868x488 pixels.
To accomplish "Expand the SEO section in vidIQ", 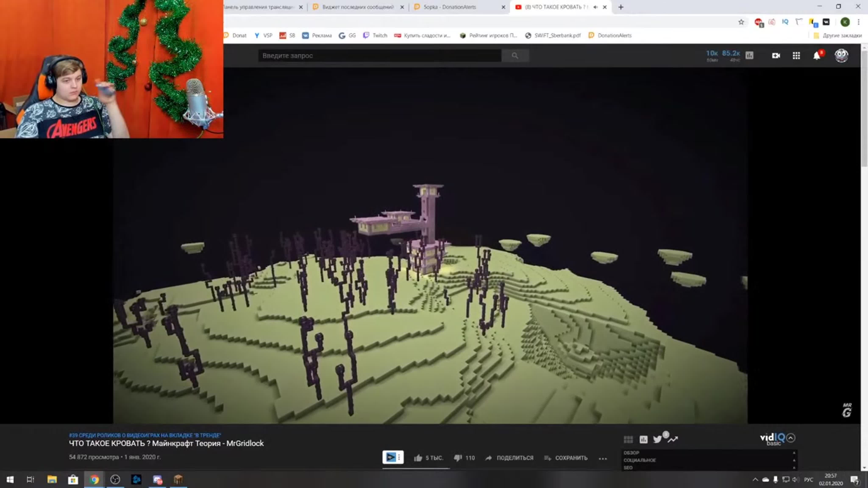I will click(x=709, y=467).
